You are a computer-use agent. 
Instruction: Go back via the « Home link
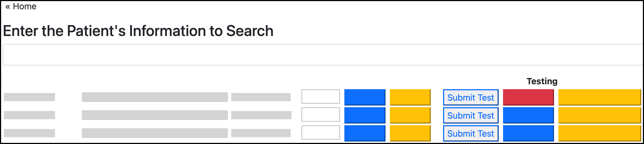[x=21, y=7]
